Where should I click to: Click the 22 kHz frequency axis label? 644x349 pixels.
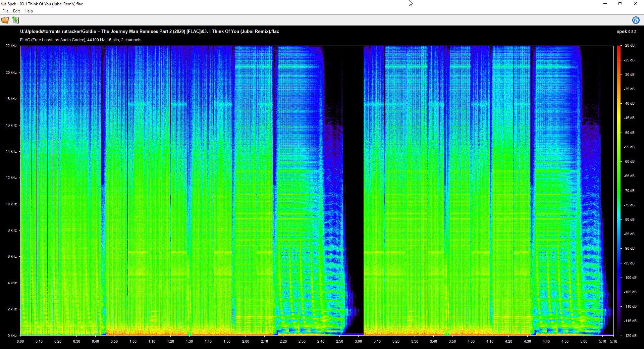point(11,46)
